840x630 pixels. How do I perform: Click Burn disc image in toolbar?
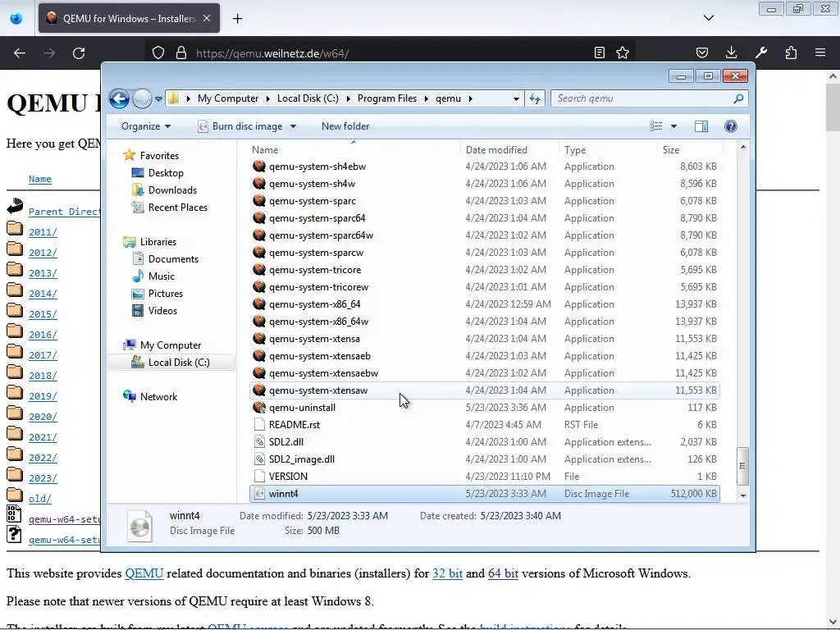click(x=241, y=126)
